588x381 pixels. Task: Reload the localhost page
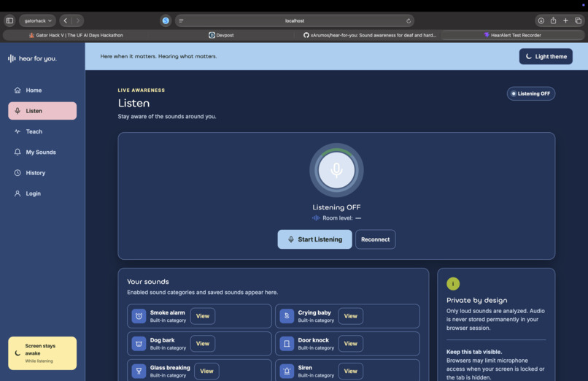click(409, 20)
